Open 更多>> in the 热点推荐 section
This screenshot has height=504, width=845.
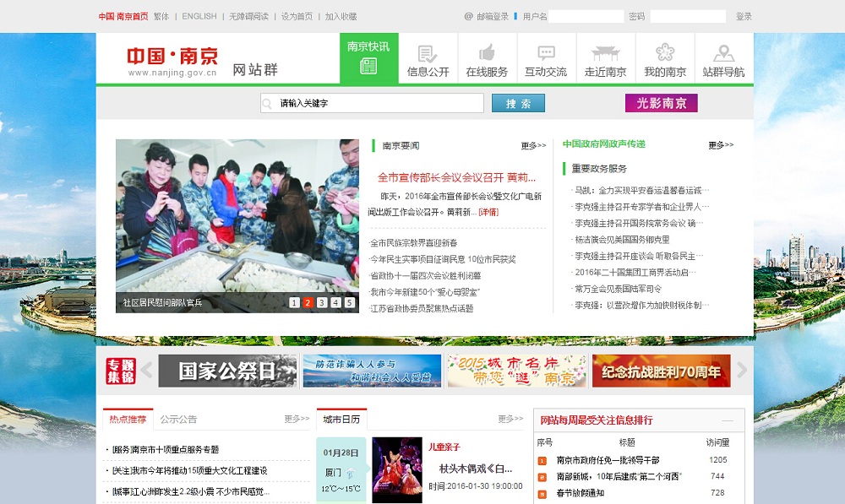pyautogui.click(x=297, y=419)
